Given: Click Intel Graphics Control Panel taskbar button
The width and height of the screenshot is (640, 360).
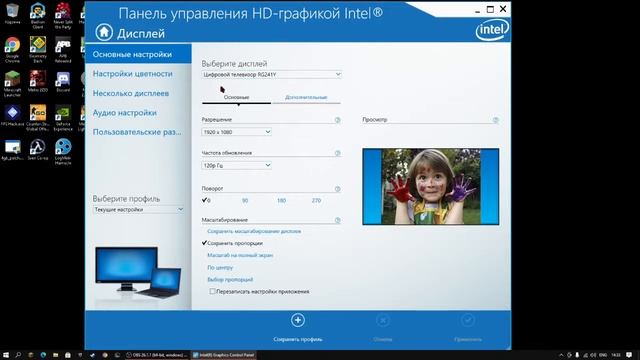Looking at the screenshot, I should [224, 355].
